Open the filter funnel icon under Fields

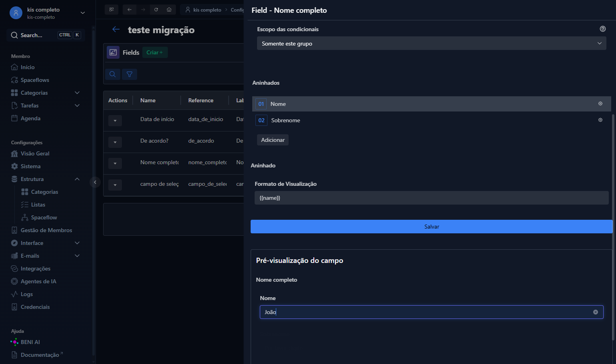(x=130, y=74)
